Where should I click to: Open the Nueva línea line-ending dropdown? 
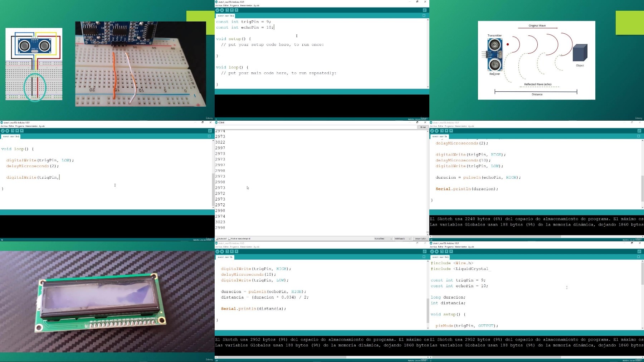click(383, 238)
